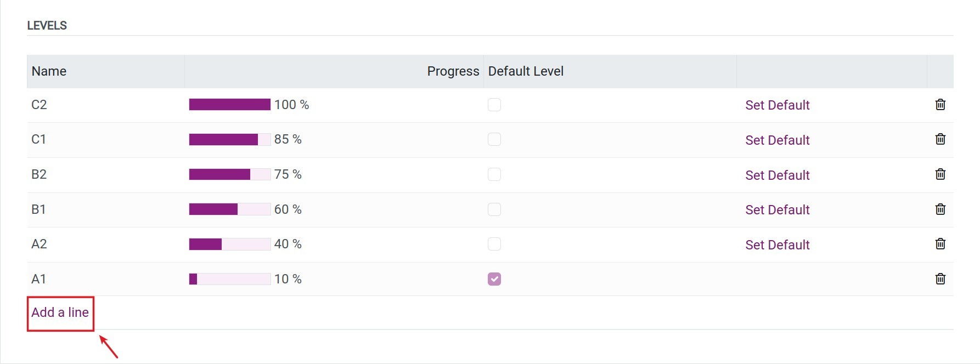Click the 75% progress bar for B2
This screenshot has height=364, width=980.
pos(229,174)
